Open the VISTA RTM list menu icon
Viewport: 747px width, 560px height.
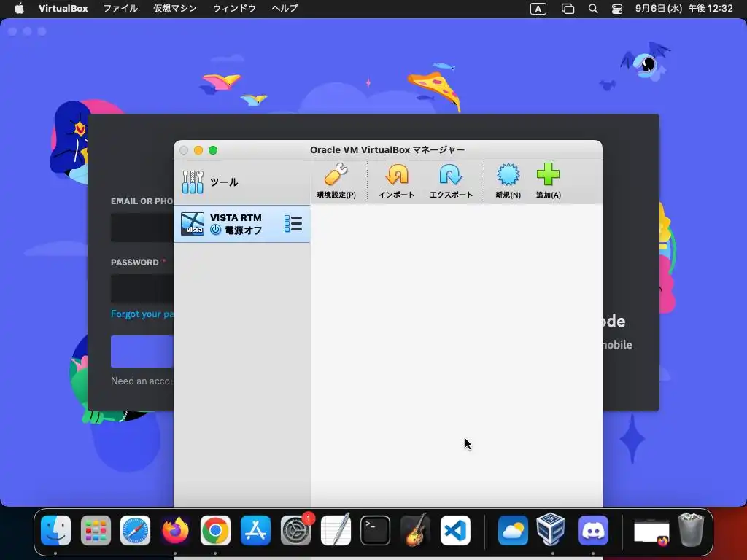coord(293,223)
